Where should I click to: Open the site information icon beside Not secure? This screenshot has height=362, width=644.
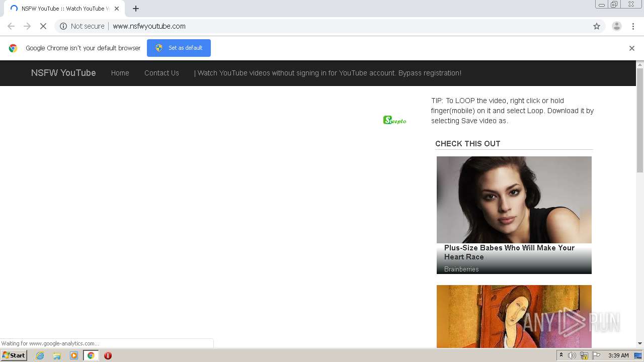click(x=63, y=26)
